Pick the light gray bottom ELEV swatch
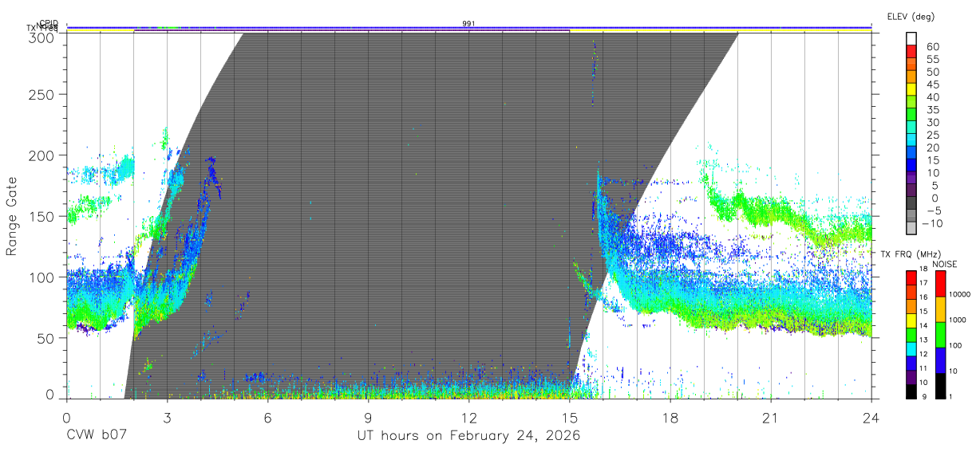The image size is (980, 452). coord(911,229)
